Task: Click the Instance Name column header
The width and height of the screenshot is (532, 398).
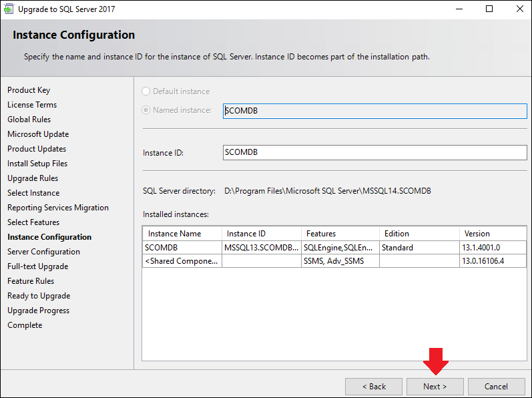Action: pyautogui.click(x=182, y=234)
